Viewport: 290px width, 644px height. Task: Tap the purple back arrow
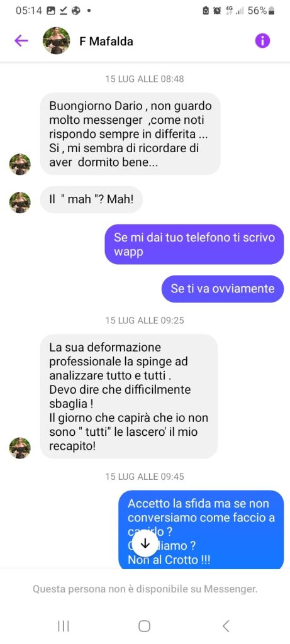click(21, 41)
